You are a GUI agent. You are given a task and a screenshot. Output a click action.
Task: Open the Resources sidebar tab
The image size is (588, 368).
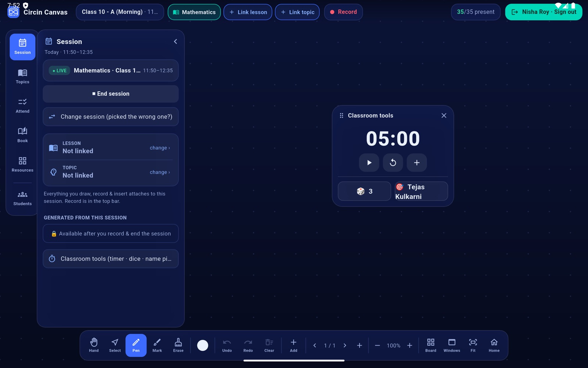tap(22, 164)
